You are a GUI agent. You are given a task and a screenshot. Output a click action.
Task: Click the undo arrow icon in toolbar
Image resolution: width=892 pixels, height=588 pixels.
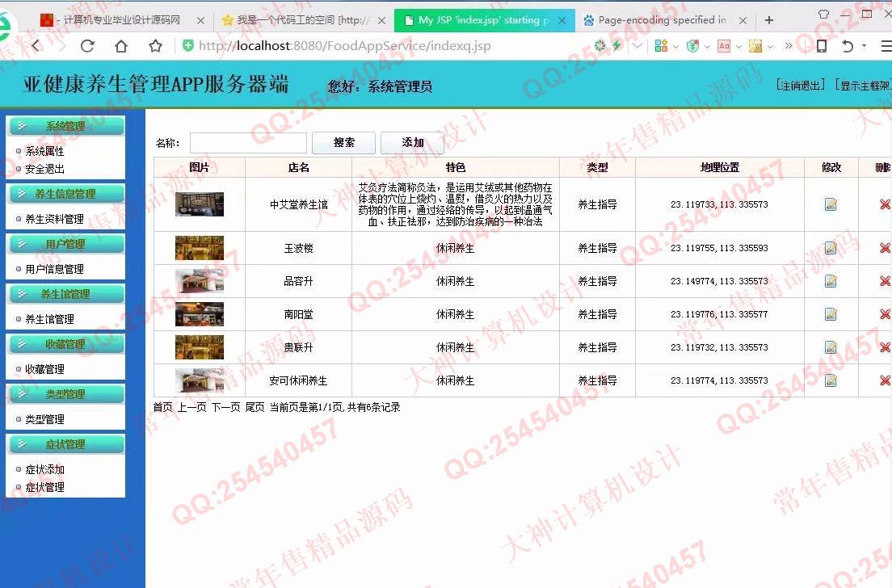point(847,46)
